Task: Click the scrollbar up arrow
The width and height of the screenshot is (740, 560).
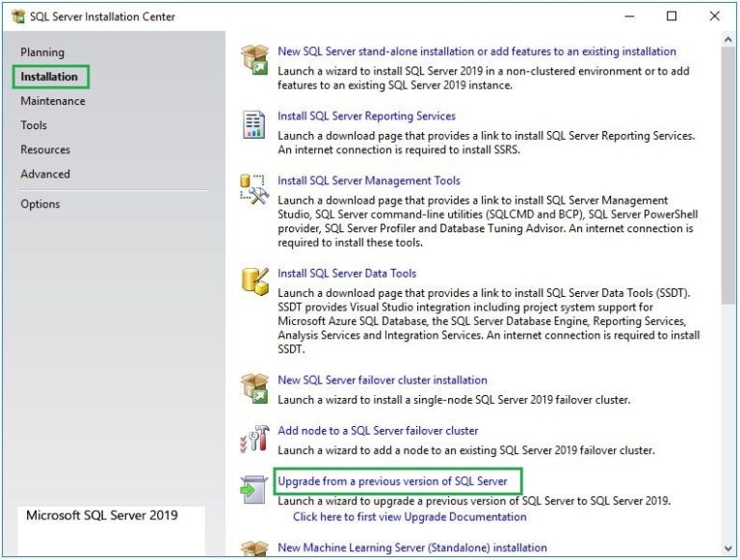Action: click(727, 40)
